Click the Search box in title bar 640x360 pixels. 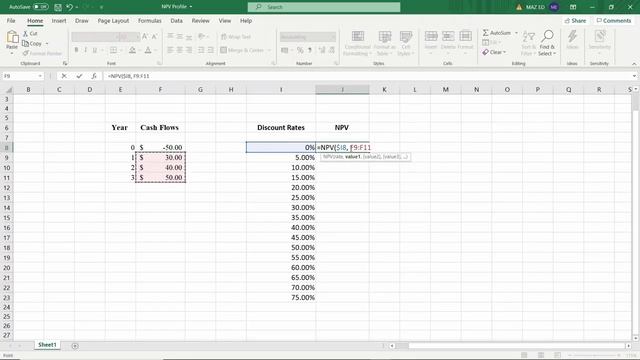324,7
